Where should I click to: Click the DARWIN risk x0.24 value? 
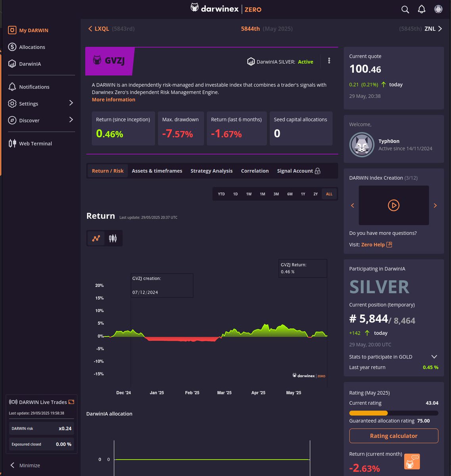click(65, 428)
